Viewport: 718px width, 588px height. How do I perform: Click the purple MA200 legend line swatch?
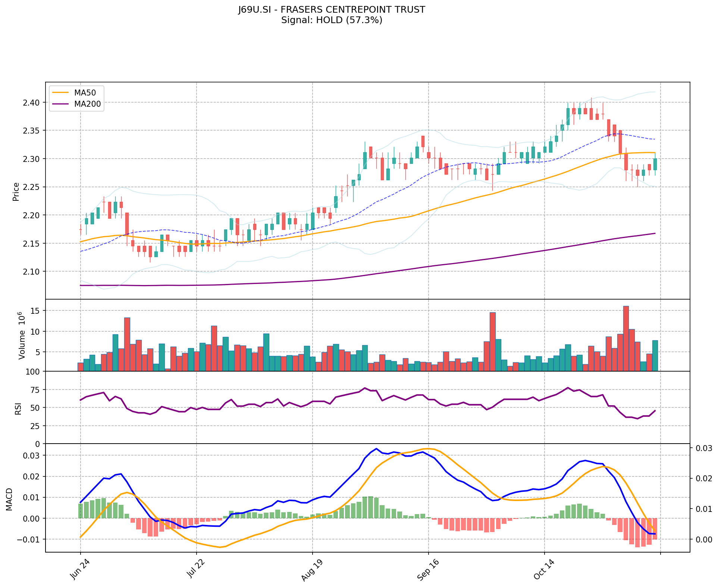[60, 104]
